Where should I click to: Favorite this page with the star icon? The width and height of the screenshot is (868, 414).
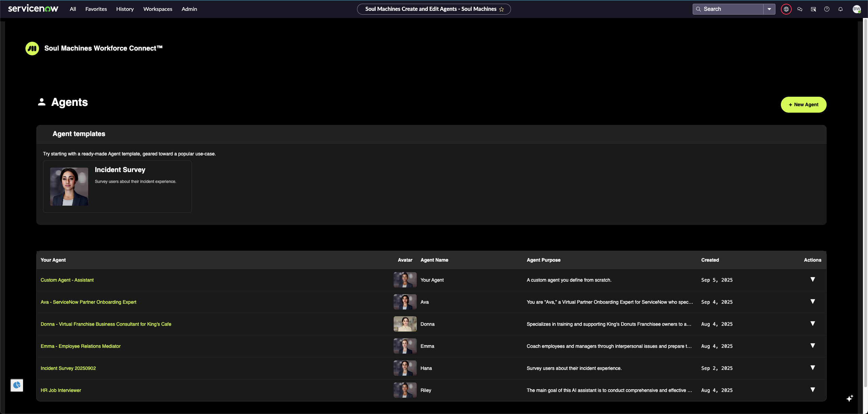(x=501, y=10)
